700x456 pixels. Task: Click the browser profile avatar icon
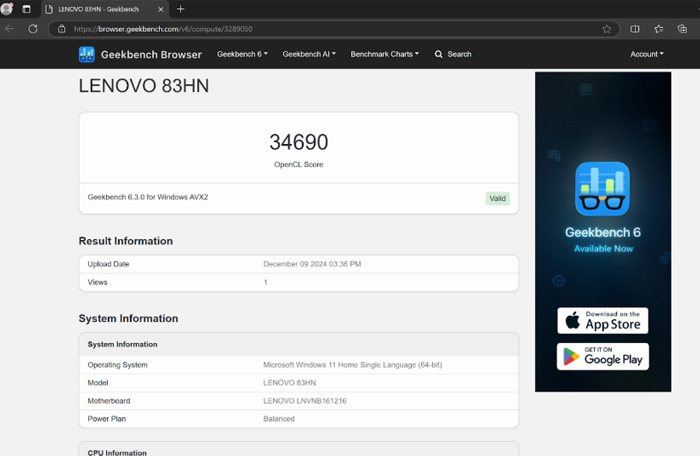click(x=7, y=8)
